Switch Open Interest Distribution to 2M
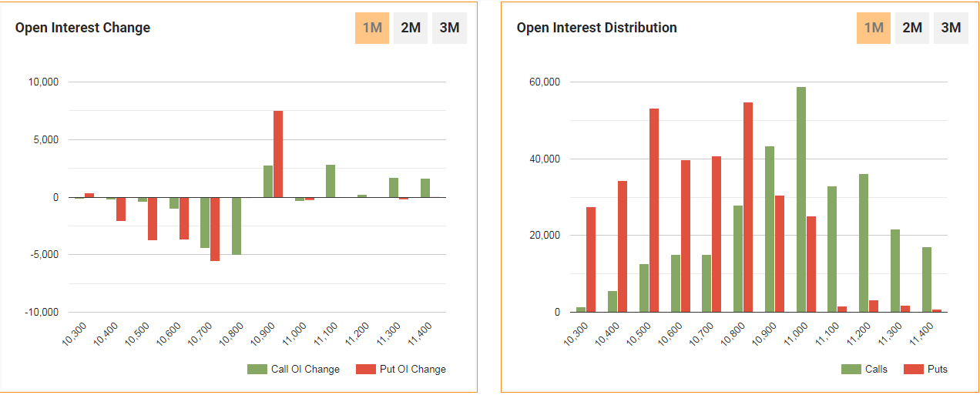The image size is (980, 395). pyautogui.click(x=912, y=28)
